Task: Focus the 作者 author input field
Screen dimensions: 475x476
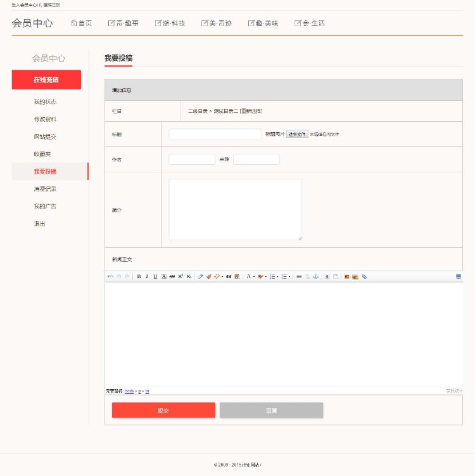Action: [x=192, y=159]
